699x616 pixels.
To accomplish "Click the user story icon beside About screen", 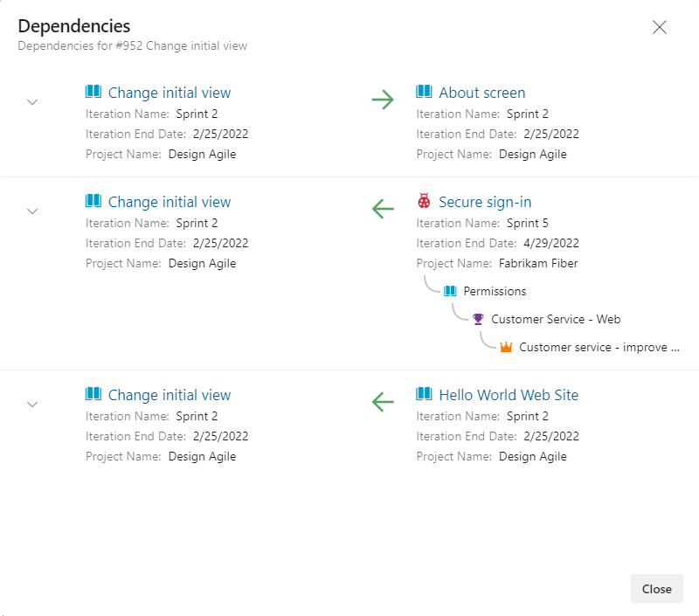I will pos(423,92).
